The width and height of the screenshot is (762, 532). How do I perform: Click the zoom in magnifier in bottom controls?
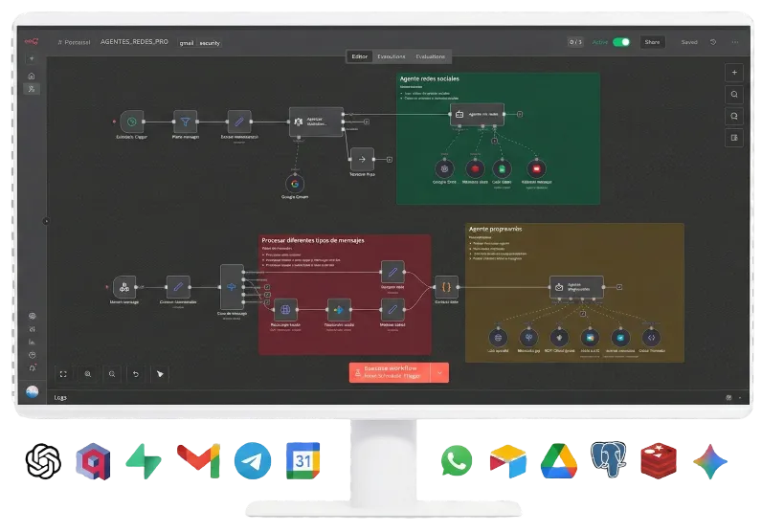[x=88, y=374]
